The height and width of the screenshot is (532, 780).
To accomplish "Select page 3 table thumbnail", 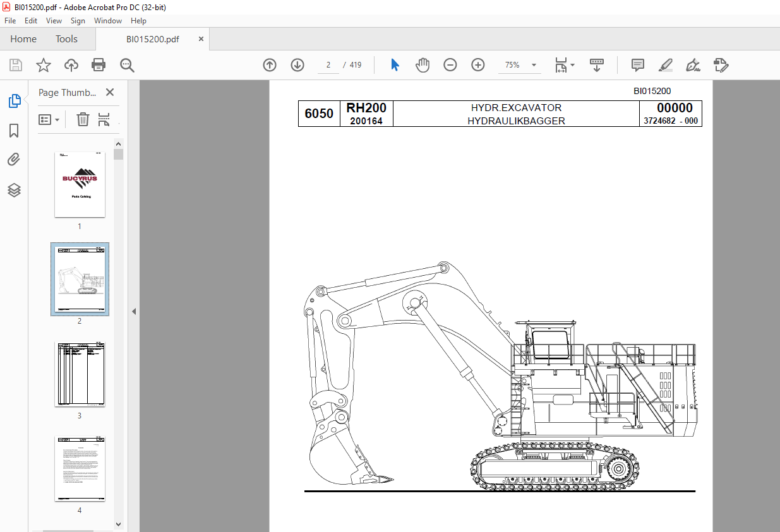I will point(80,374).
